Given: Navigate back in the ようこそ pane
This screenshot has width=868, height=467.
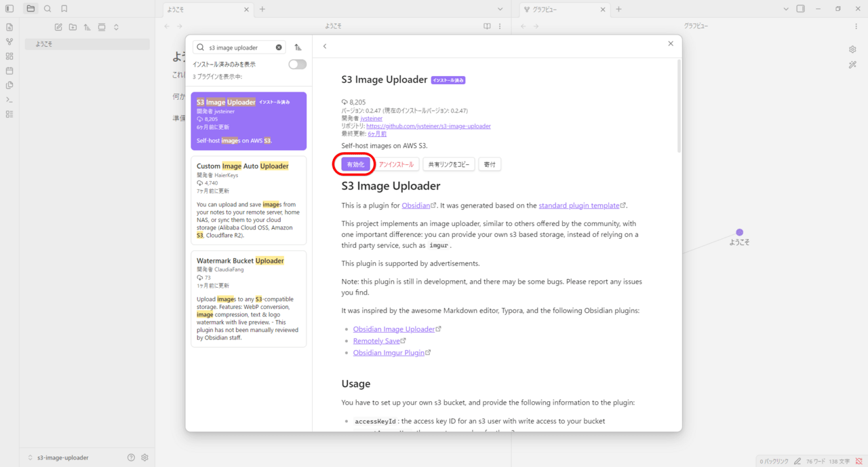Looking at the screenshot, I should click(x=167, y=26).
